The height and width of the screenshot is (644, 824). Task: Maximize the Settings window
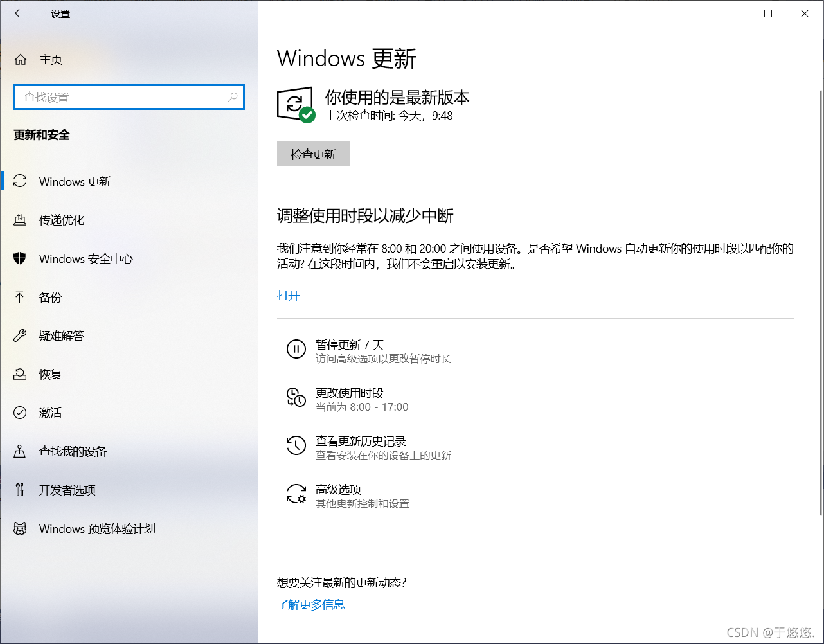(x=768, y=13)
